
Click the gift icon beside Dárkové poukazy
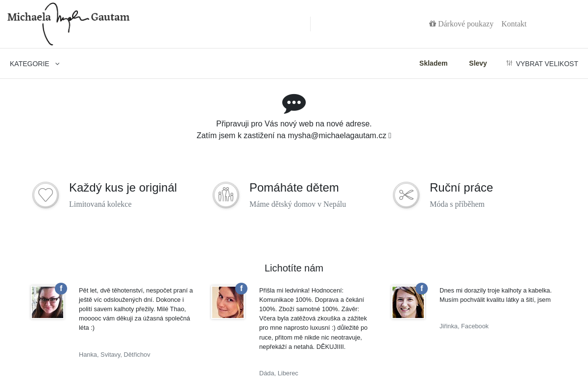coord(432,24)
